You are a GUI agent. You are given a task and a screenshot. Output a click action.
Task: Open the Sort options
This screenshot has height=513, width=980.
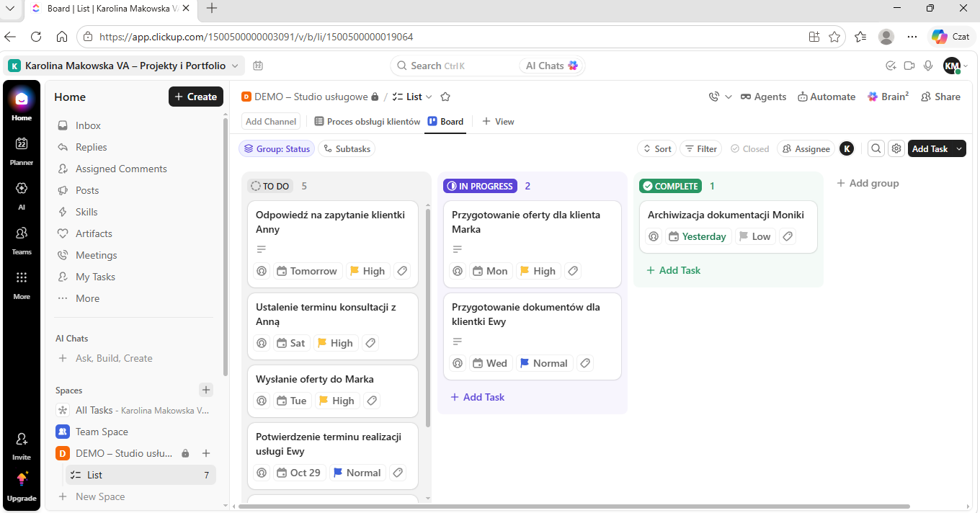(656, 149)
